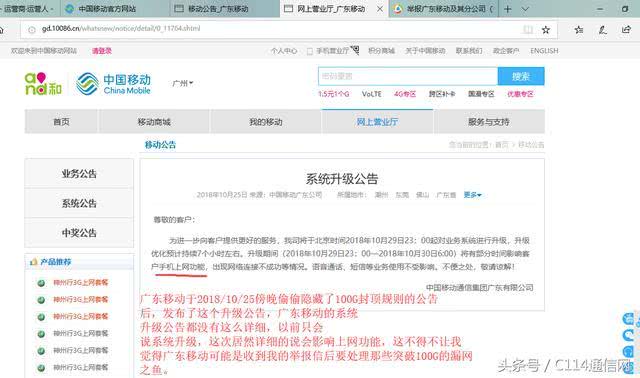Open the 服务与支持 navigation item
This screenshot has width=640, height=378.
(x=489, y=122)
